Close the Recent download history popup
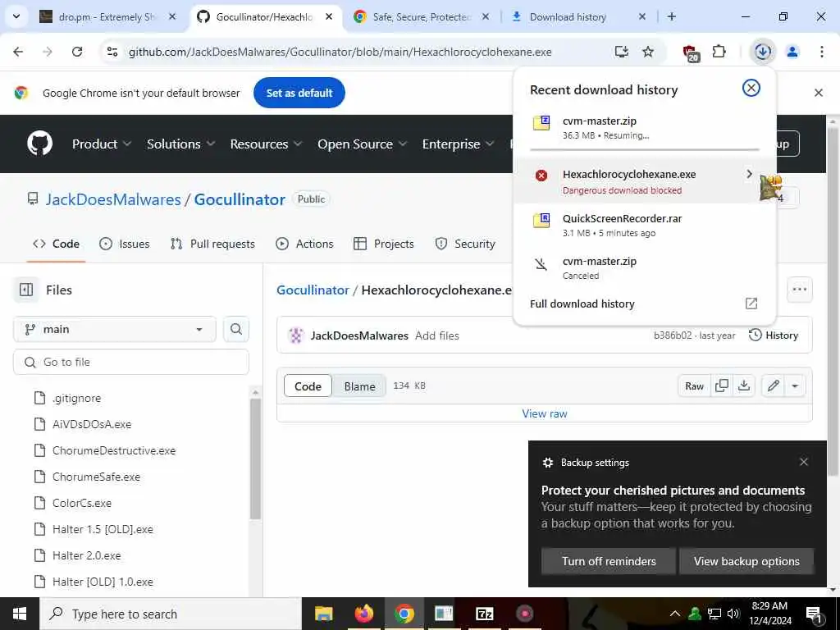This screenshot has width=840, height=630. 751,88
